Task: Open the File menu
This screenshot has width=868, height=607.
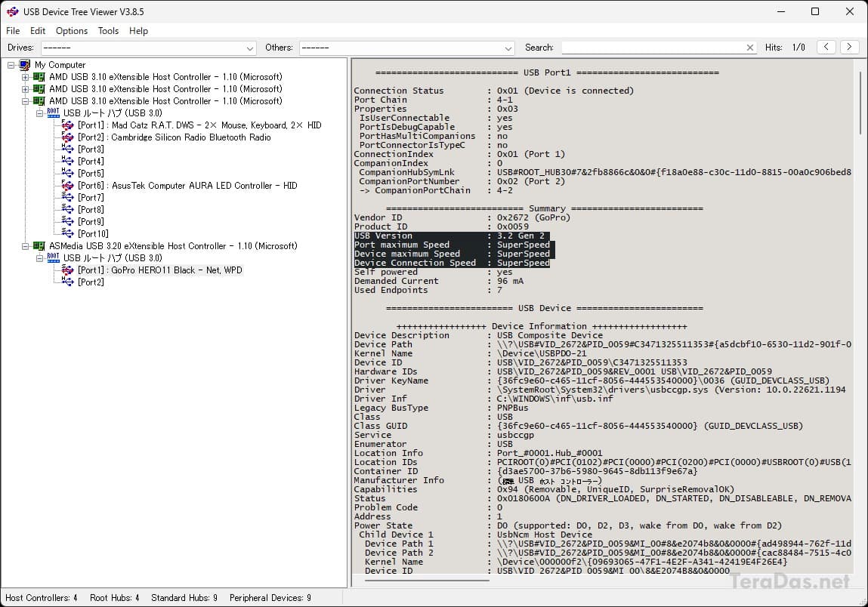Action: click(13, 31)
